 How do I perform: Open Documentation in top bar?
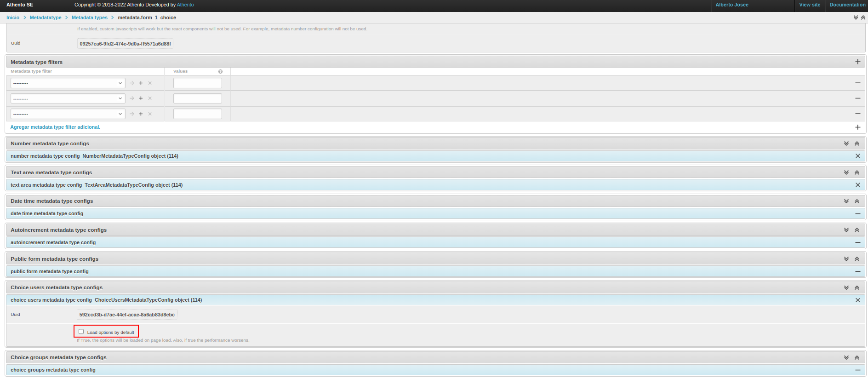(847, 5)
